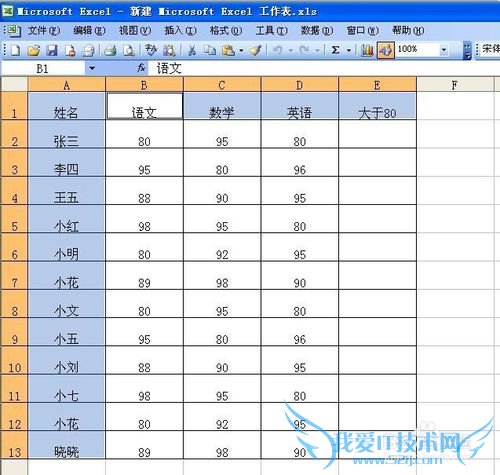This screenshot has width=500, height=475.
Task: Click the formula bar containing 语文
Action: click(323, 68)
